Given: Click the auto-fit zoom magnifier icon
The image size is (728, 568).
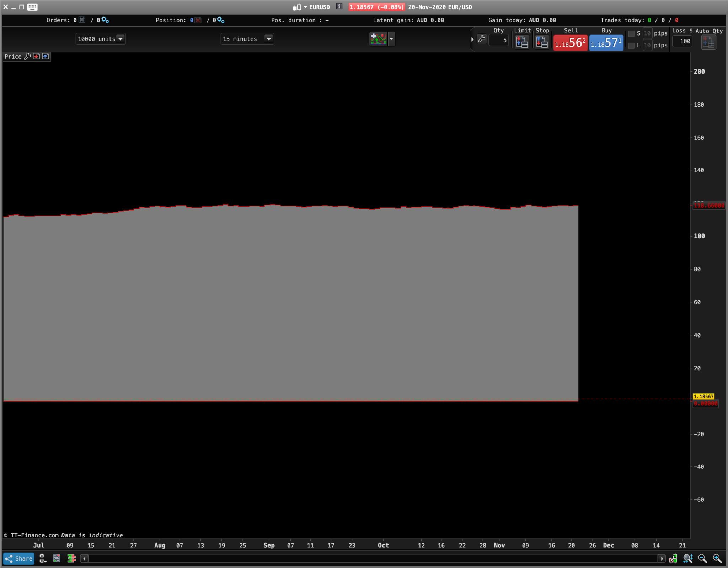Looking at the screenshot, I should click(x=688, y=558).
